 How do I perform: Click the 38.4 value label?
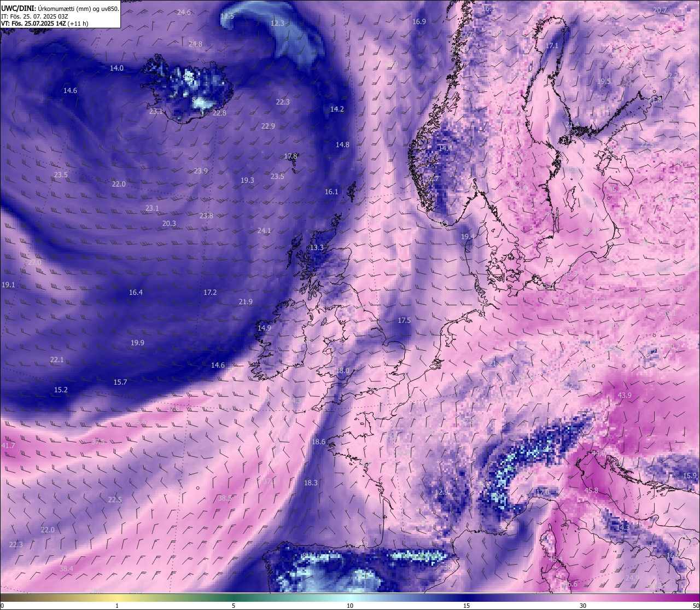[66, 568]
